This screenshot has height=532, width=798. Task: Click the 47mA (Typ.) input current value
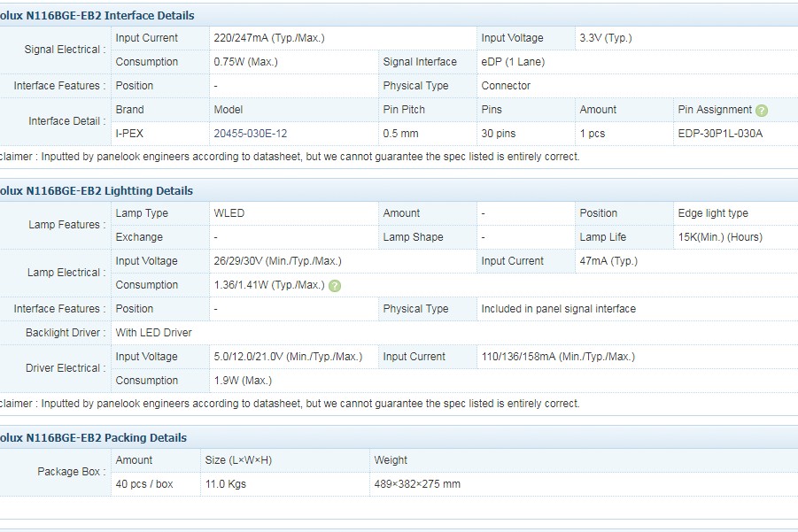click(x=608, y=261)
